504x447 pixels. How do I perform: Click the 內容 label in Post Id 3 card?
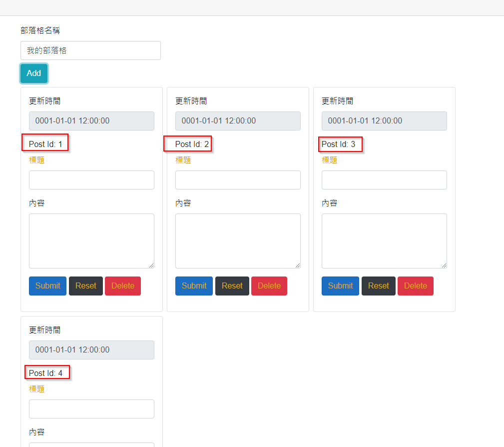330,203
